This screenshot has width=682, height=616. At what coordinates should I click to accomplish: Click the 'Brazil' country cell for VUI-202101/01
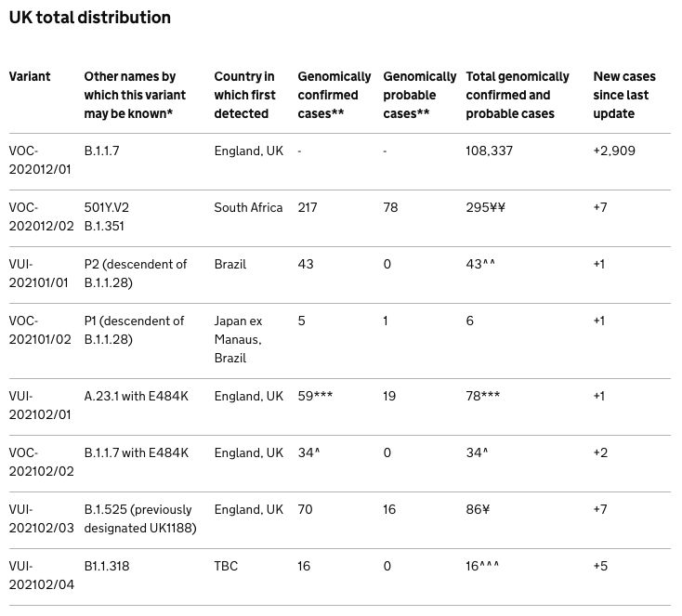point(230,264)
